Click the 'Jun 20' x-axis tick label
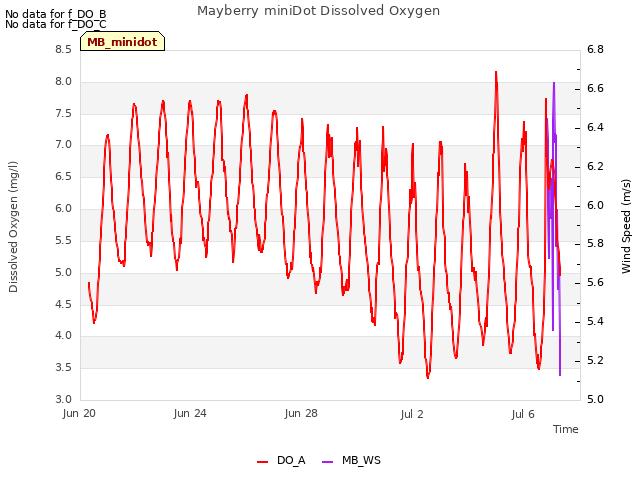The height and width of the screenshot is (480, 640). tap(79, 413)
